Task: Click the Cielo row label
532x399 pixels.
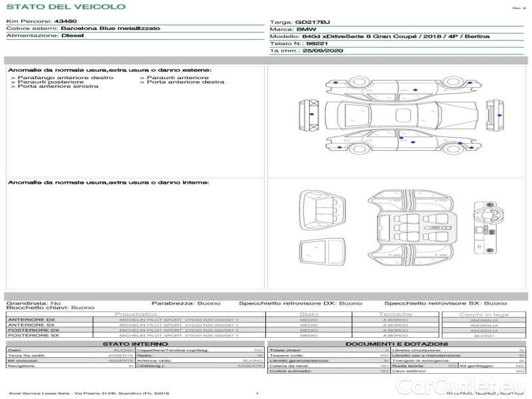Action: 15,350
